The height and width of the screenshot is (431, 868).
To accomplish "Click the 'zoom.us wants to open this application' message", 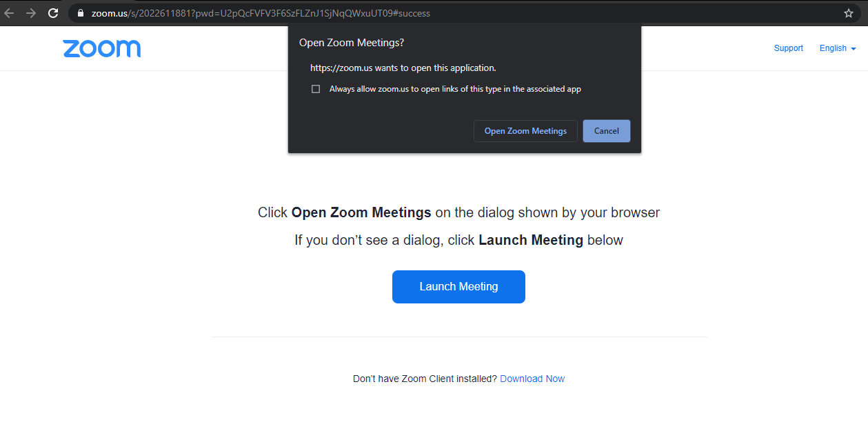I will point(403,68).
